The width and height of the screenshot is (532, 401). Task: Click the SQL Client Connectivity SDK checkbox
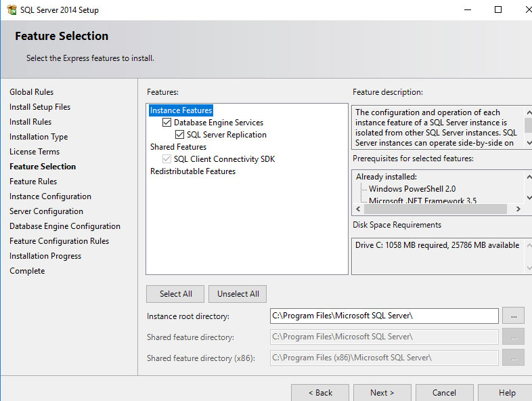point(167,159)
